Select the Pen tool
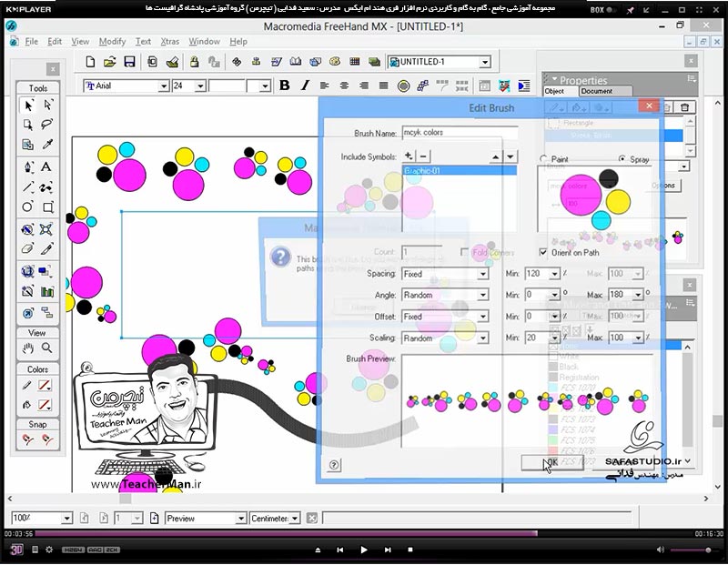Viewport: 728px width, 565px height. pos(28,166)
